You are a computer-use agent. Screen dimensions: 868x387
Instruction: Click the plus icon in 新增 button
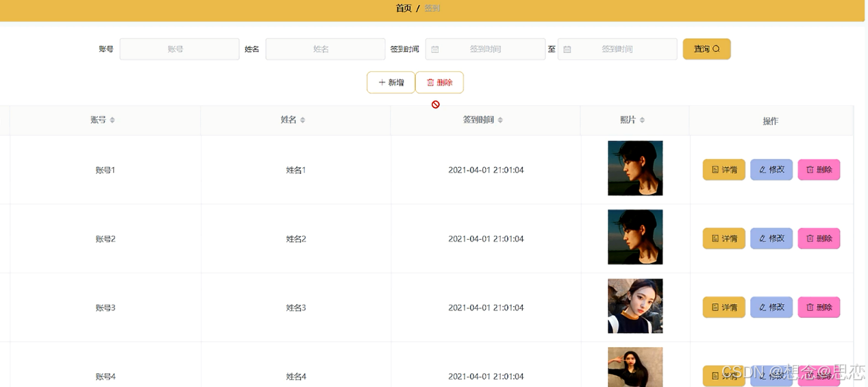(x=382, y=82)
